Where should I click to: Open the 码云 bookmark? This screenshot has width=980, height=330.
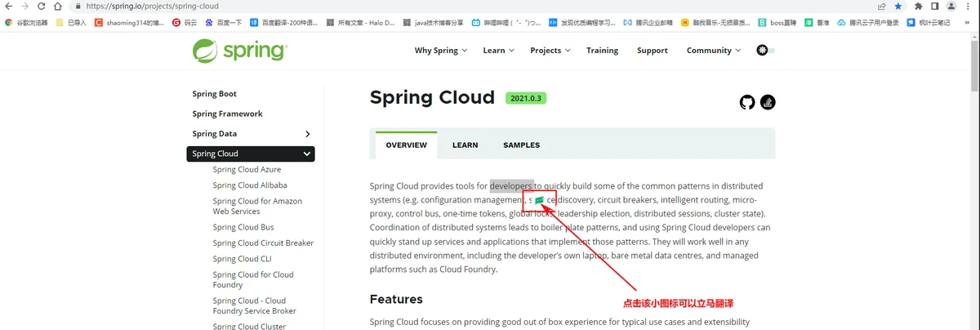click(184, 23)
